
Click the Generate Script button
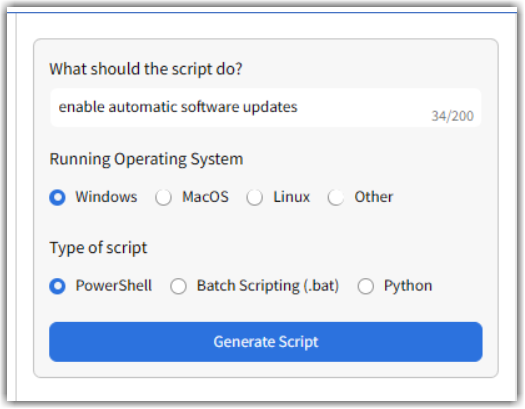(x=266, y=342)
